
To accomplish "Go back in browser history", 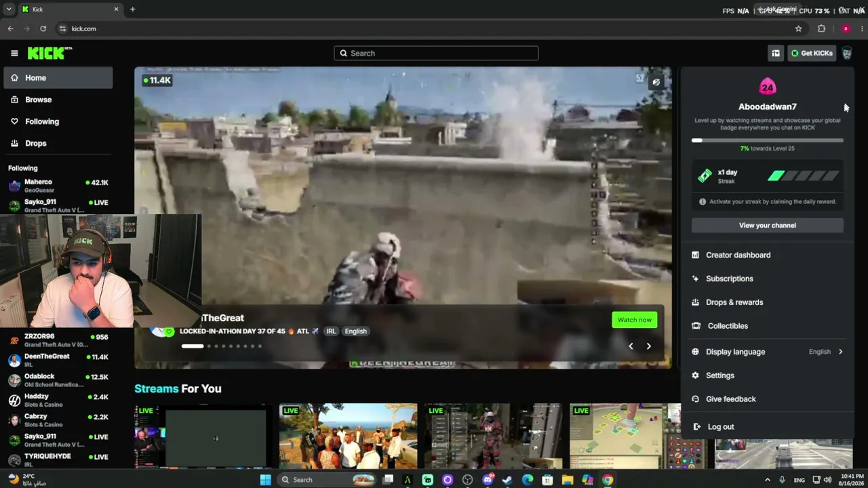I will (x=10, y=28).
